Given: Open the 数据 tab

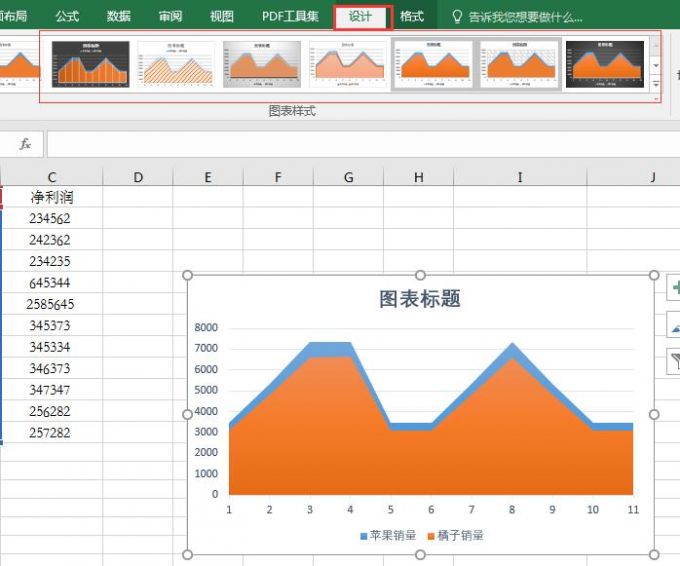Looking at the screenshot, I should tap(119, 16).
